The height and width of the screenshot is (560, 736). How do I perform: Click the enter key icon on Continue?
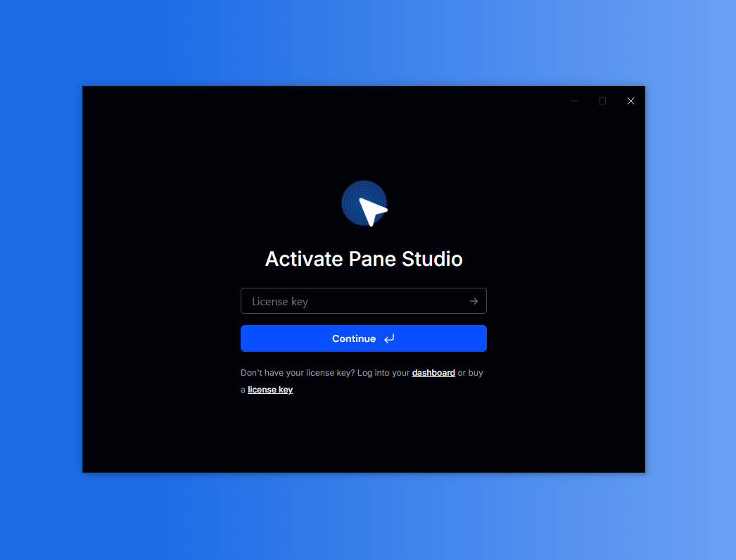click(389, 338)
